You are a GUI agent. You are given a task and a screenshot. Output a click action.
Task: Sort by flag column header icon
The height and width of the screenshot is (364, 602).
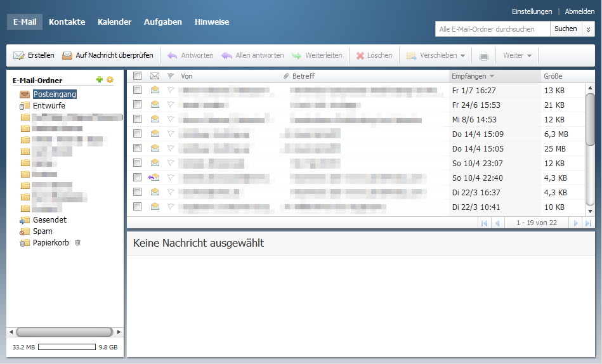[x=170, y=76]
